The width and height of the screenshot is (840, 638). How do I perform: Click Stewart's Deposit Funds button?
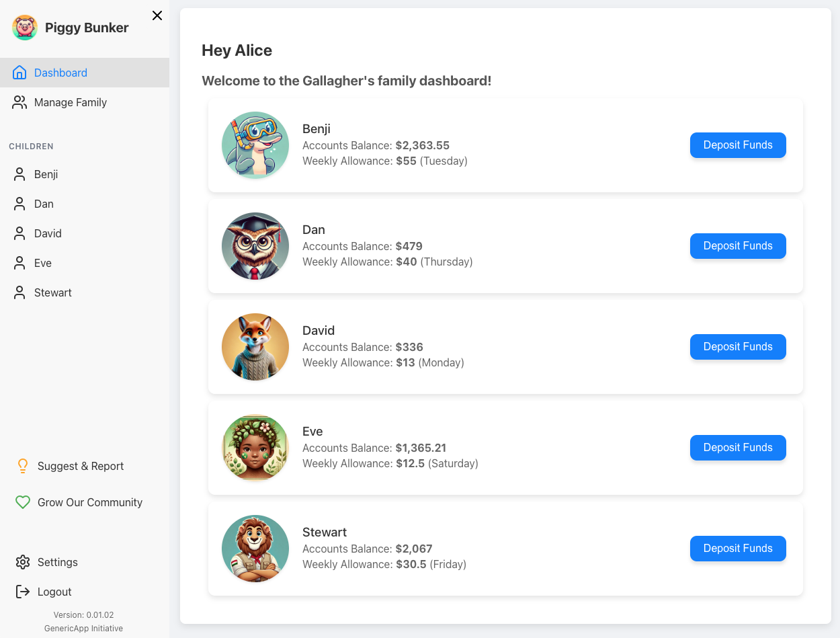[x=738, y=549]
